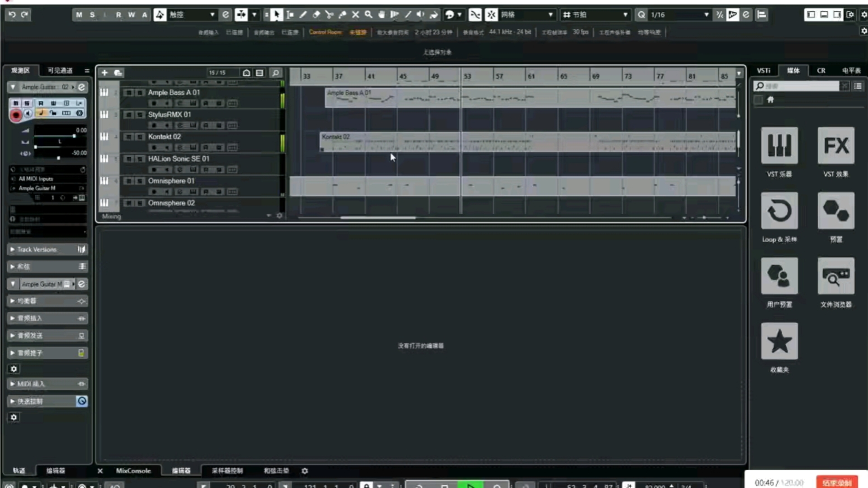Expand the 音频发送 section
The width and height of the screenshot is (868, 488).
pyautogui.click(x=47, y=336)
